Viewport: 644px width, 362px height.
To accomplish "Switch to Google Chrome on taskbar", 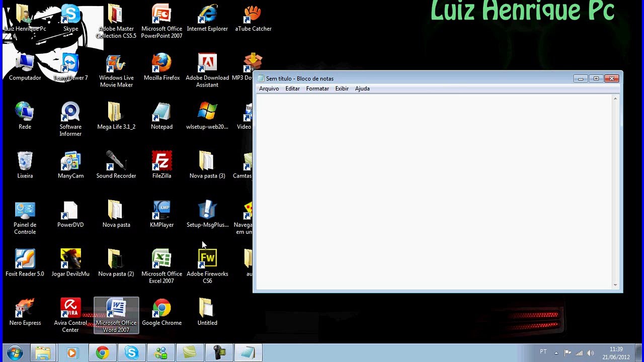I will click(103, 353).
